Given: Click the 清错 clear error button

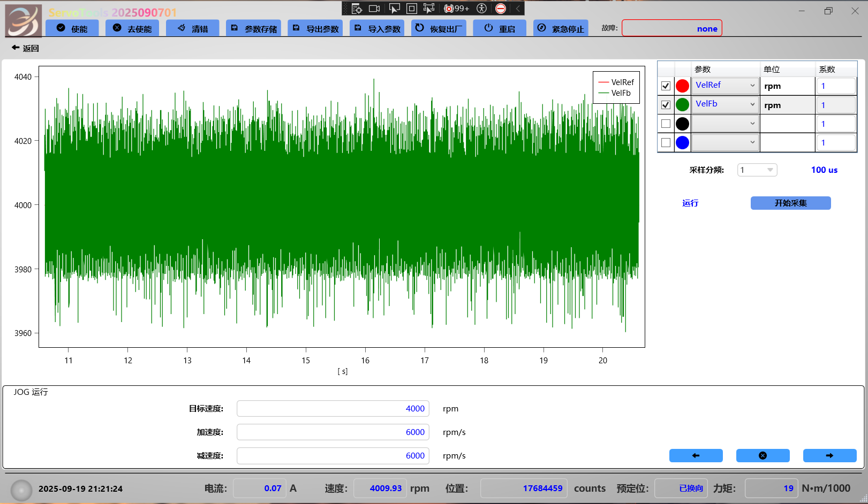Looking at the screenshot, I should [193, 28].
